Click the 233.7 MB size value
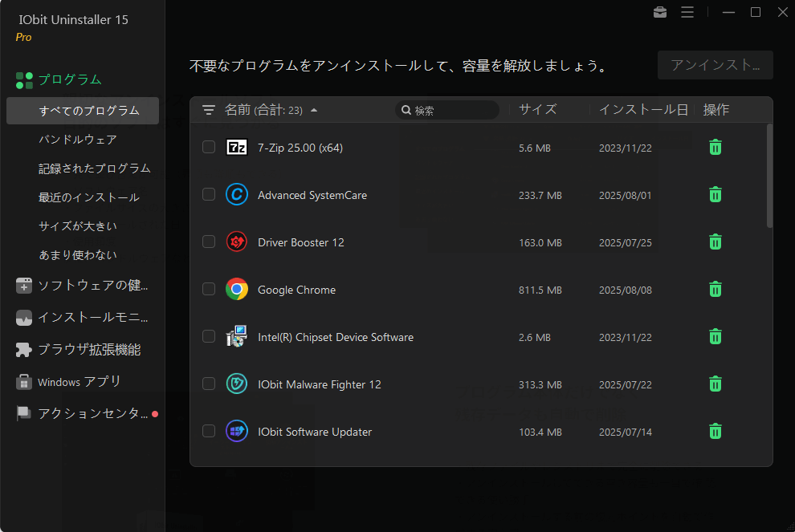Viewport: 795px width, 532px height. [540, 195]
